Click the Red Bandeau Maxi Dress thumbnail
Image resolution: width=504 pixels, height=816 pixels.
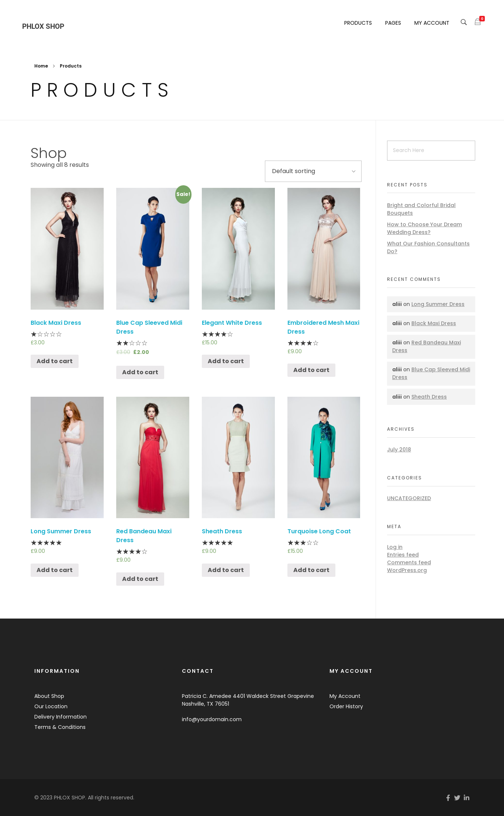pyautogui.click(x=152, y=457)
